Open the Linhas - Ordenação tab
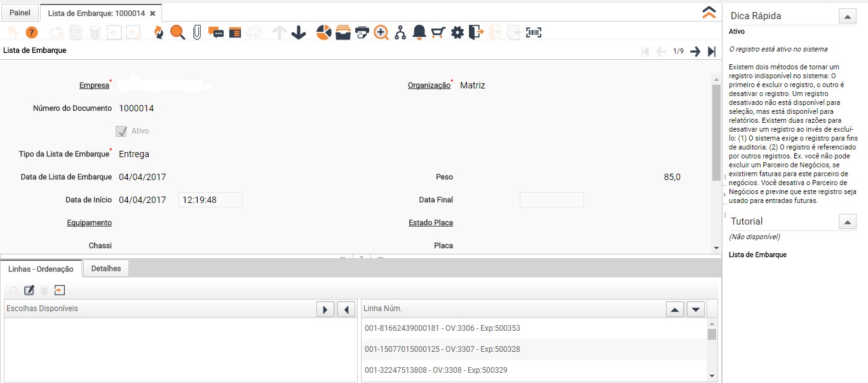 pos(41,269)
